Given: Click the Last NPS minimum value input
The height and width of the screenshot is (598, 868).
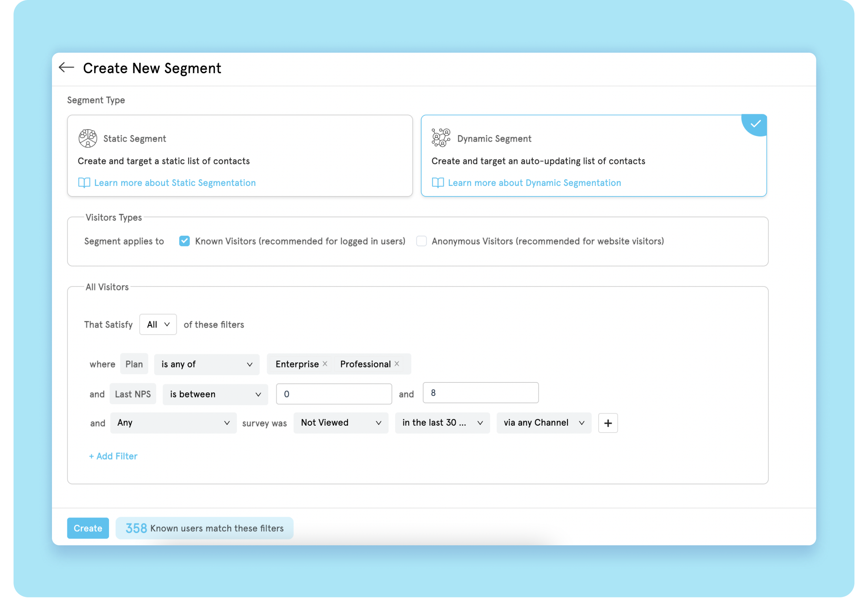Looking at the screenshot, I should (x=333, y=393).
